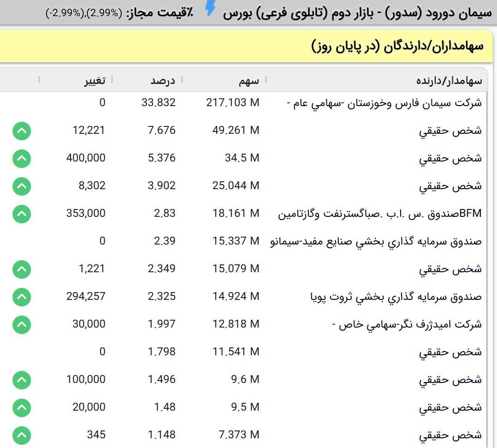Click the تغيير column header
Image resolution: width=497 pixels, height=448 pixels.
[x=95, y=81]
